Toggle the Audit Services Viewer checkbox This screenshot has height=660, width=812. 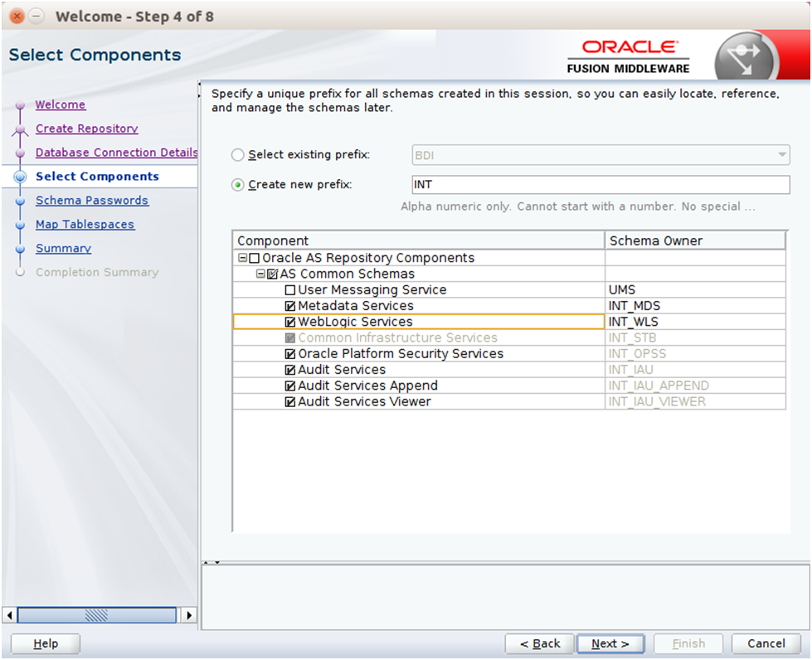(x=290, y=402)
